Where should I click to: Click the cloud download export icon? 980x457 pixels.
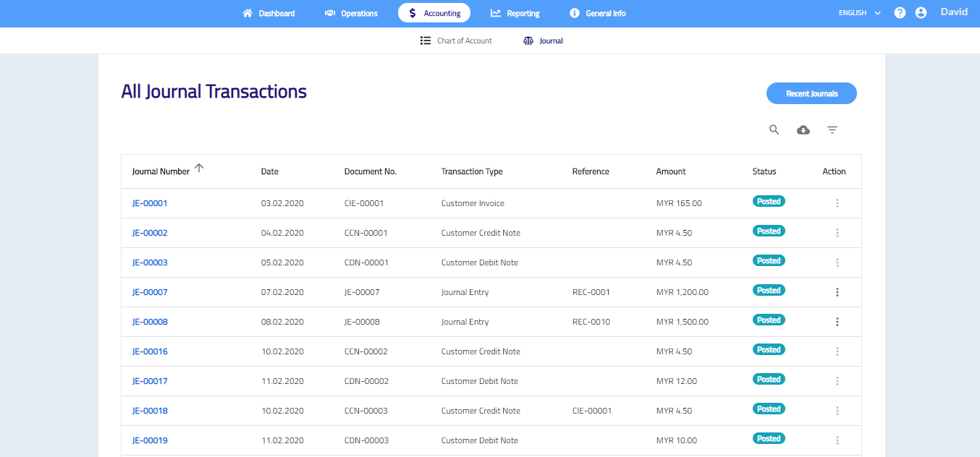803,130
